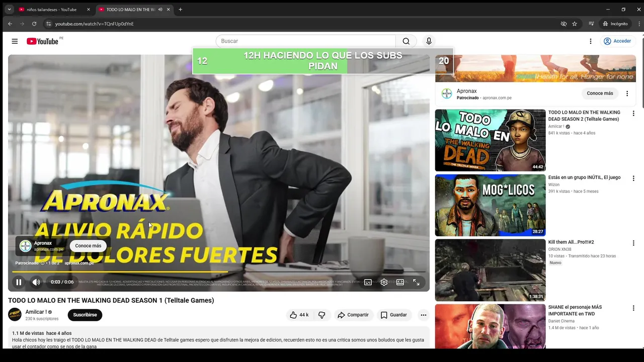Pause the video ad
The width and height of the screenshot is (644, 362).
click(19, 282)
